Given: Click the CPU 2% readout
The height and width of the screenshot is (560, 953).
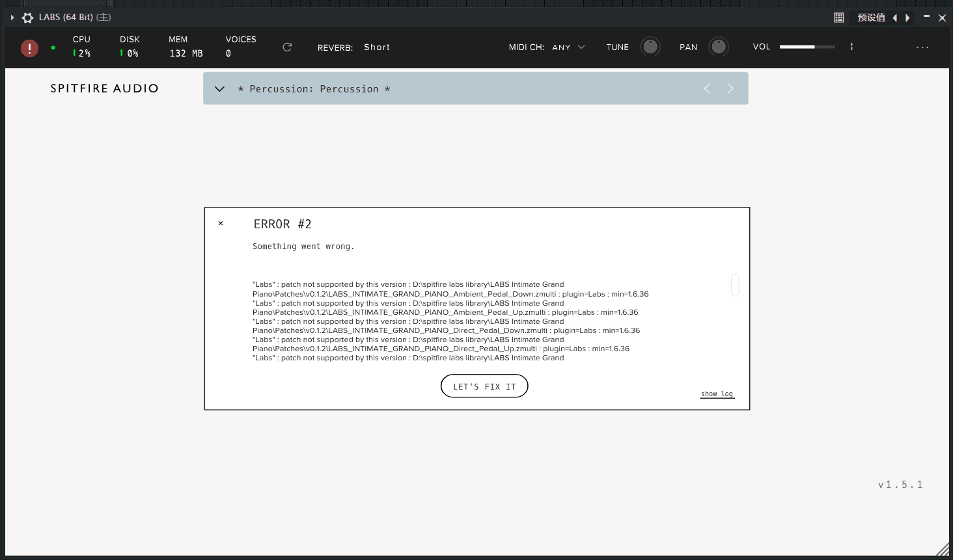Looking at the screenshot, I should click(81, 47).
